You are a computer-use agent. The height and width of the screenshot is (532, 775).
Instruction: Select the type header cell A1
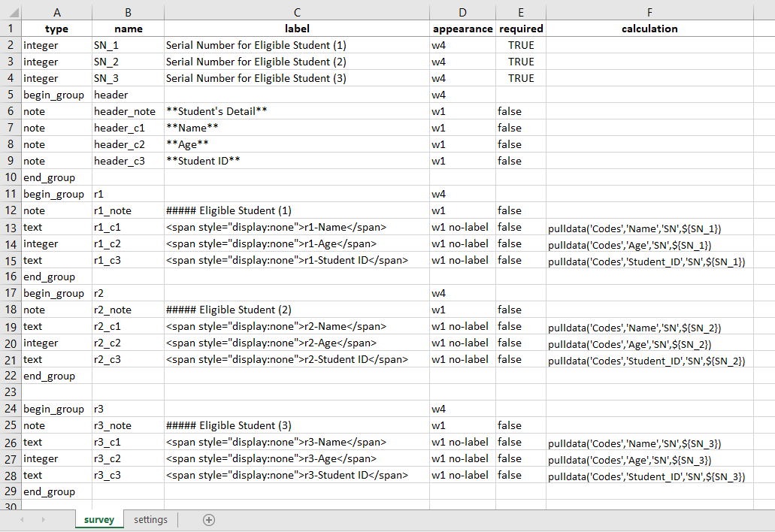point(56,29)
